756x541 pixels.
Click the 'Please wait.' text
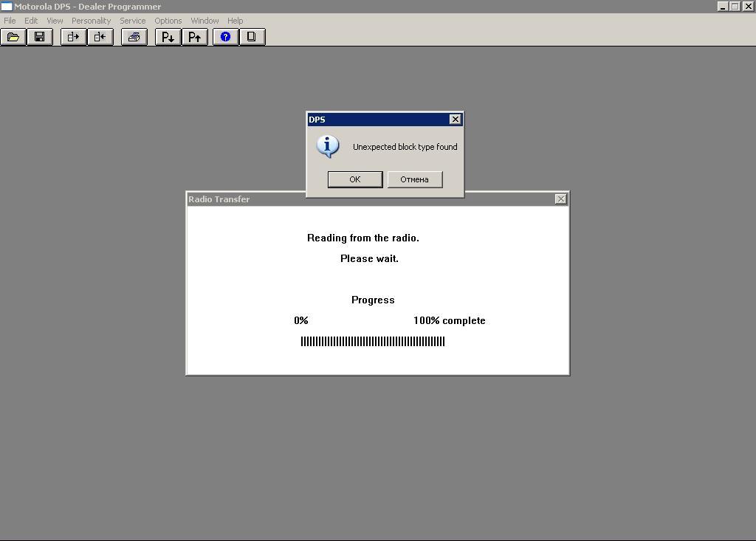[369, 258]
